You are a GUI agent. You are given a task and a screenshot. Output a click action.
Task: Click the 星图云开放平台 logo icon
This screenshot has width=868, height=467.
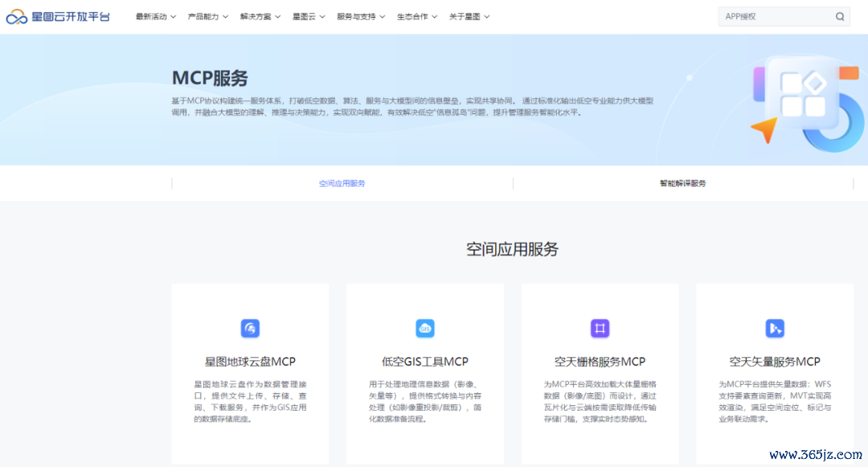[x=17, y=17]
